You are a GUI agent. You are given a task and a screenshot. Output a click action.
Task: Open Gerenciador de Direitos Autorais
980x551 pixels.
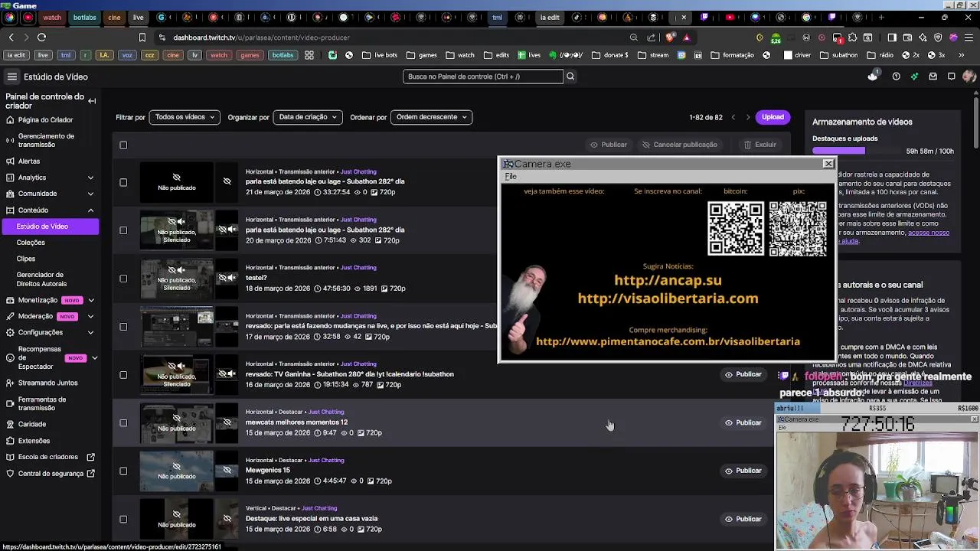pos(41,279)
